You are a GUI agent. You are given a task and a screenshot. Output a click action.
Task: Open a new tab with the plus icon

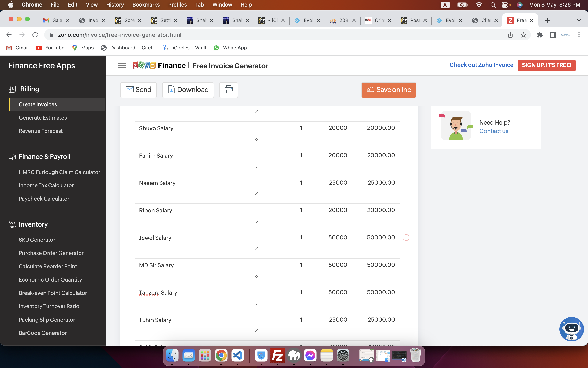coord(547,20)
